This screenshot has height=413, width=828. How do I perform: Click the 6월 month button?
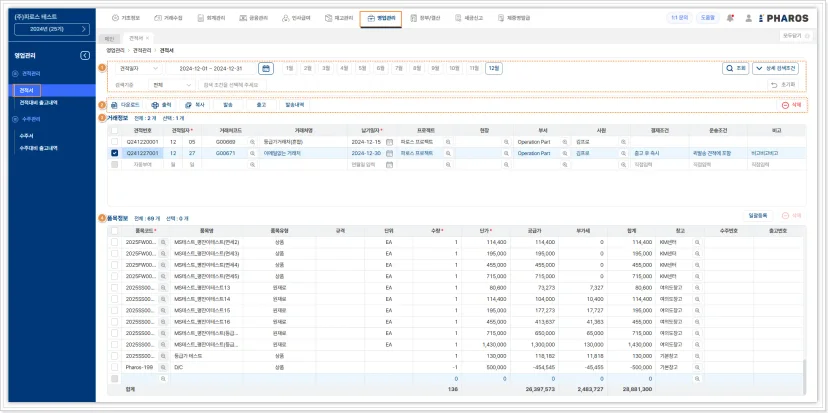[x=380, y=69]
